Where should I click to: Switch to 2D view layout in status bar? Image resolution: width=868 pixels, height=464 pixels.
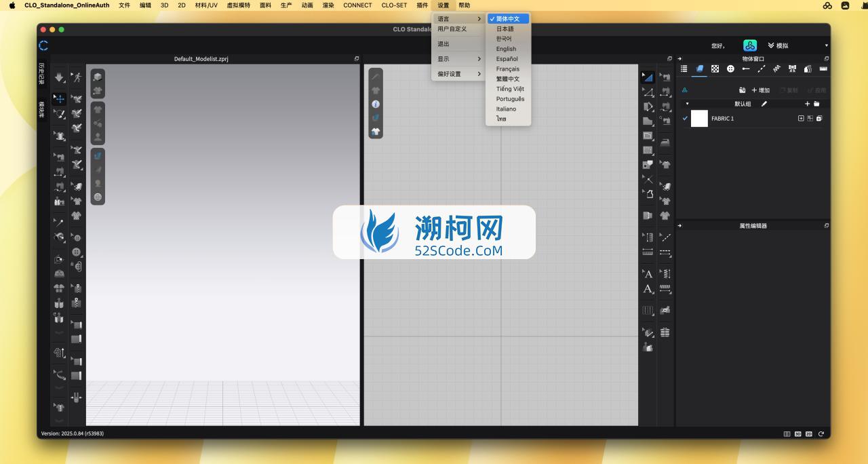[x=809, y=433]
